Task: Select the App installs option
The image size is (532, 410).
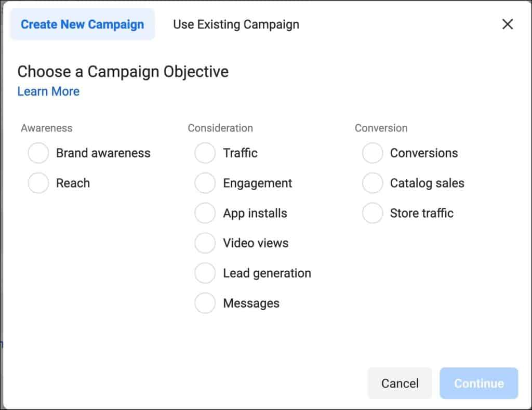Action: coord(205,213)
